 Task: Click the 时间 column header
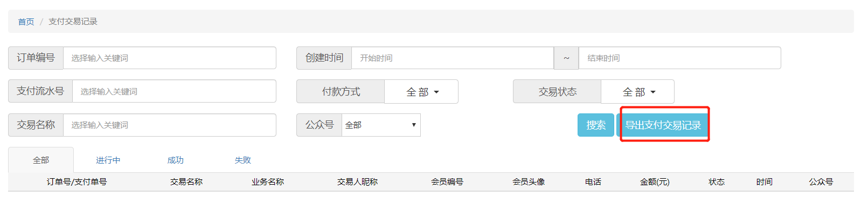point(764,182)
